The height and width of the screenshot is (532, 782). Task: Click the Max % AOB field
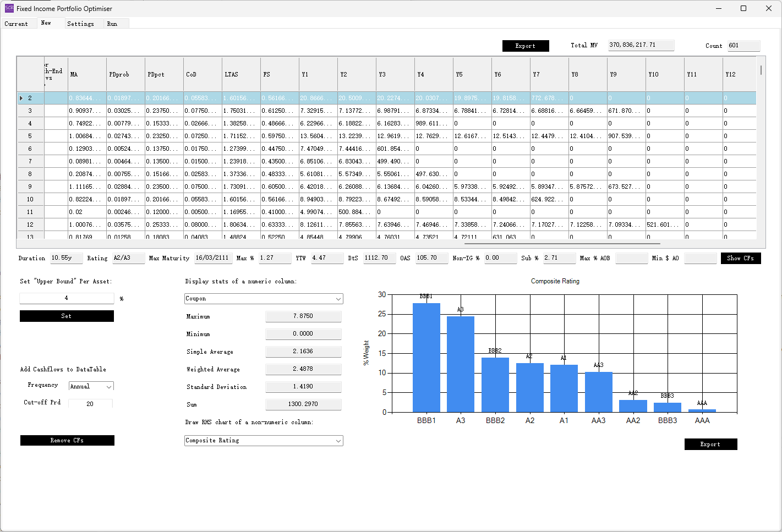631,259
